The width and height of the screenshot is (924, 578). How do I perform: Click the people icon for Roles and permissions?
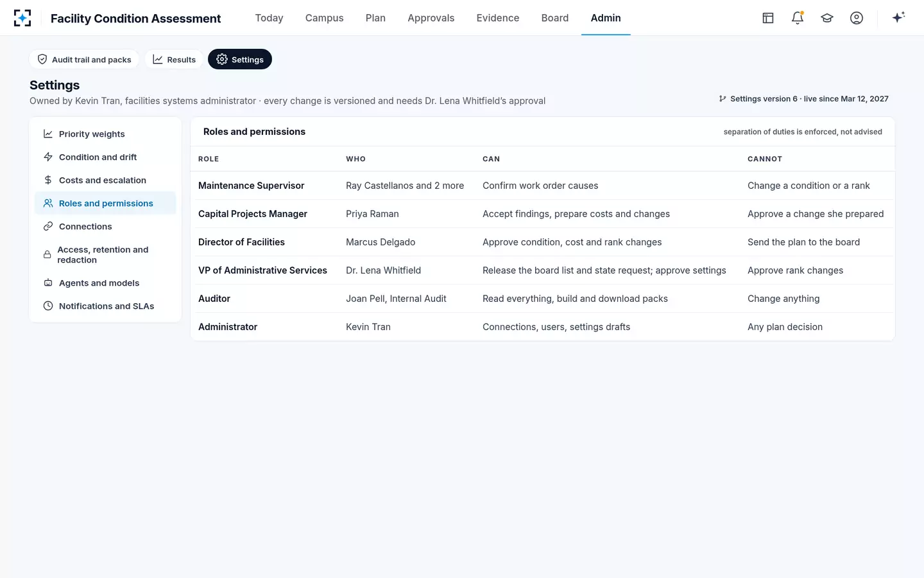(x=48, y=203)
